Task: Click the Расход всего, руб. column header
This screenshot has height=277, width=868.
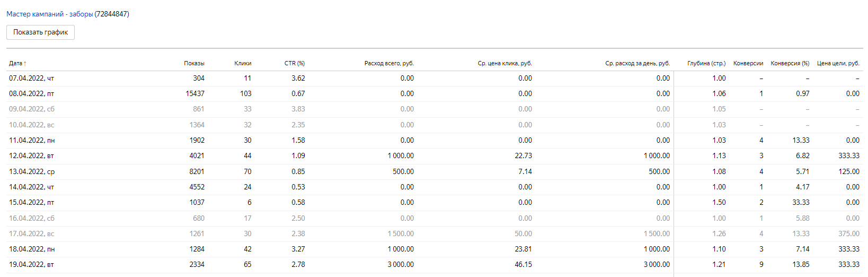Action: point(388,64)
